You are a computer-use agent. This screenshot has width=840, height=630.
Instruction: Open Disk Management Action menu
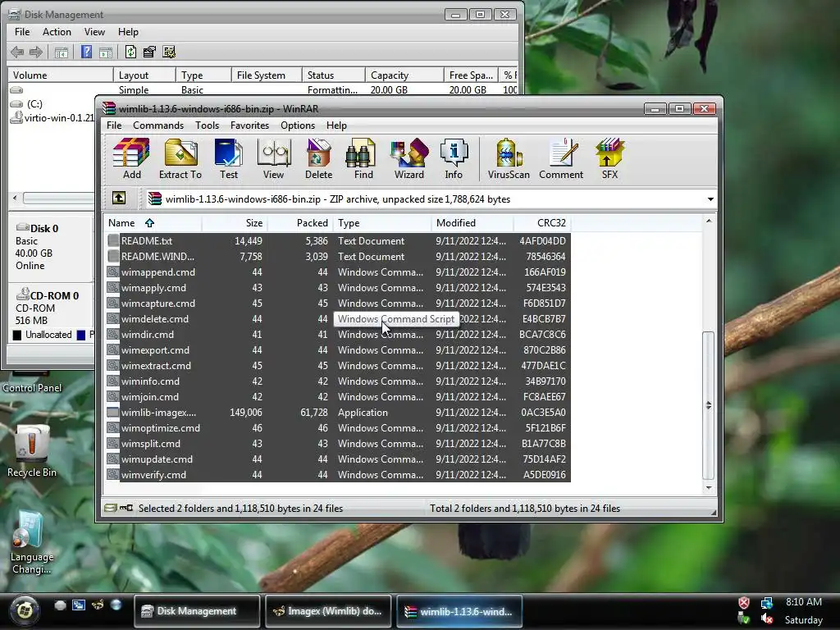click(57, 32)
